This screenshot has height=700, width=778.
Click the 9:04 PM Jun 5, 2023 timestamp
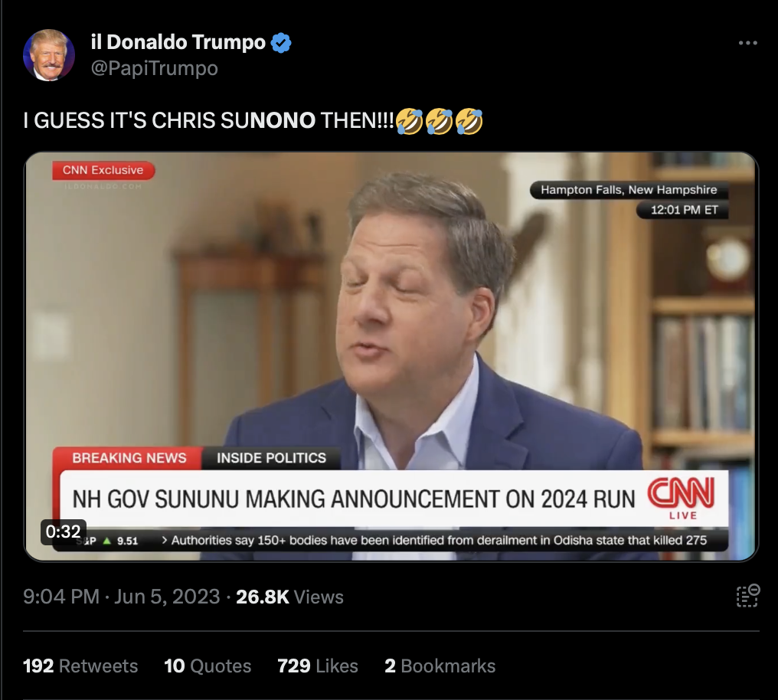122,597
